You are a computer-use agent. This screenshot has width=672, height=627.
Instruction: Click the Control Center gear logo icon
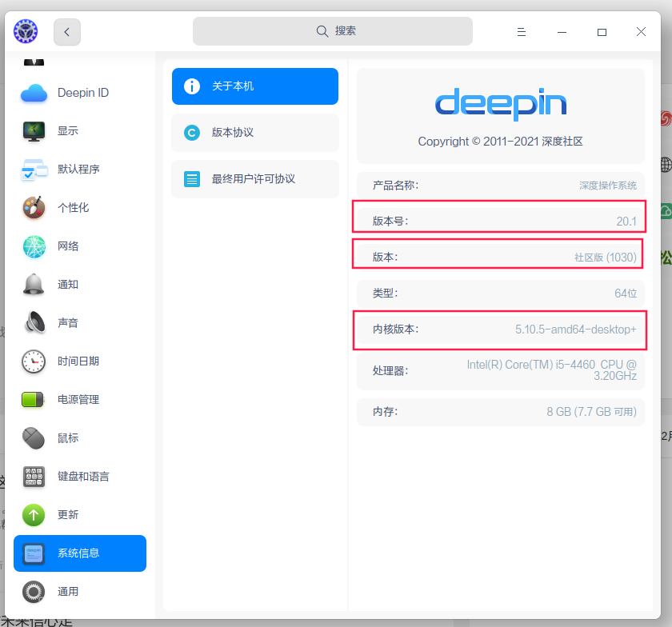click(26, 31)
